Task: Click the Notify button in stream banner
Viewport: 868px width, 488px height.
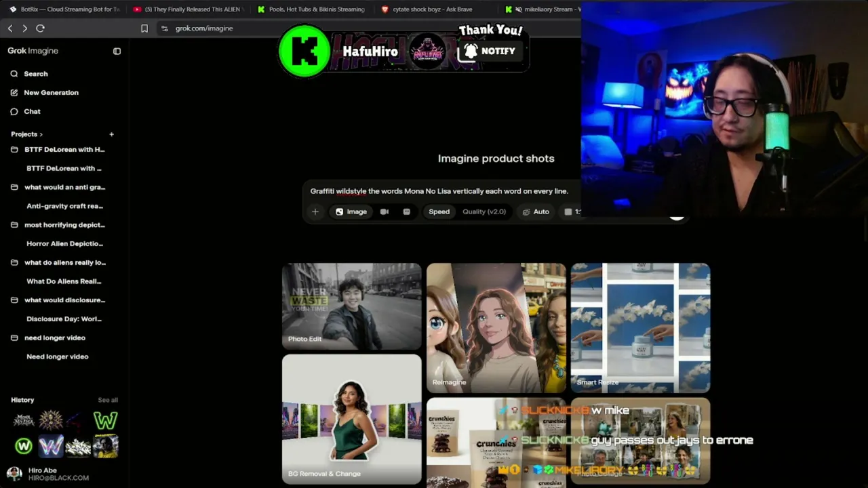Action: coord(490,52)
